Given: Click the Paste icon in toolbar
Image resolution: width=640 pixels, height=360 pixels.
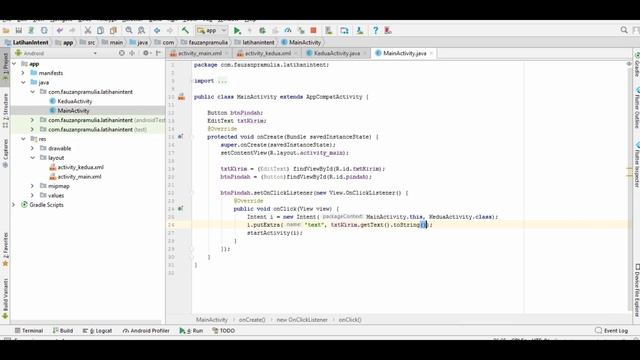Looking at the screenshot, I should tap(113, 31).
